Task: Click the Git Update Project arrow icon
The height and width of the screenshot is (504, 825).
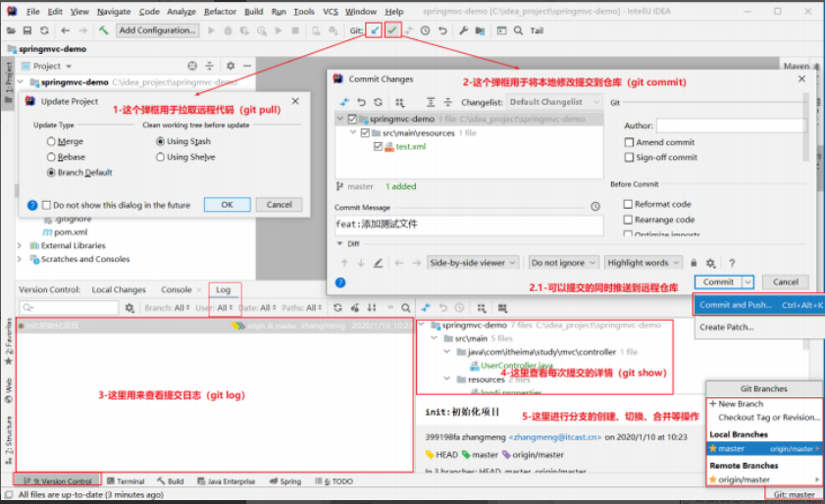Action: pyautogui.click(x=375, y=30)
